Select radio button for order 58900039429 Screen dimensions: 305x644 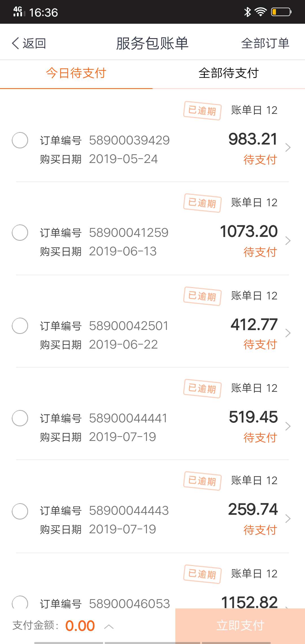20,140
